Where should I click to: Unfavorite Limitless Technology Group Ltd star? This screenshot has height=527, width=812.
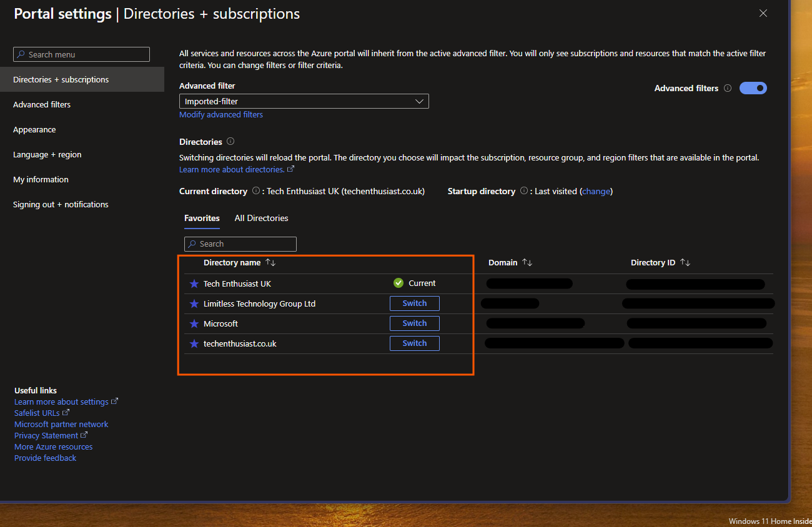194,304
